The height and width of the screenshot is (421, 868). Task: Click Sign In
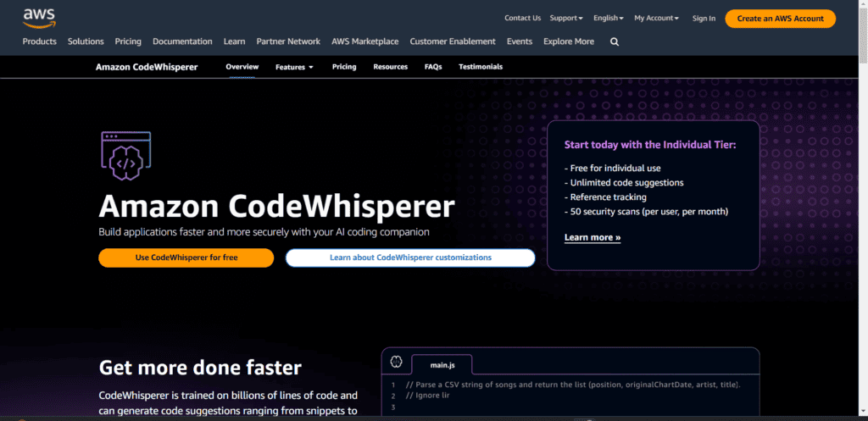click(704, 19)
